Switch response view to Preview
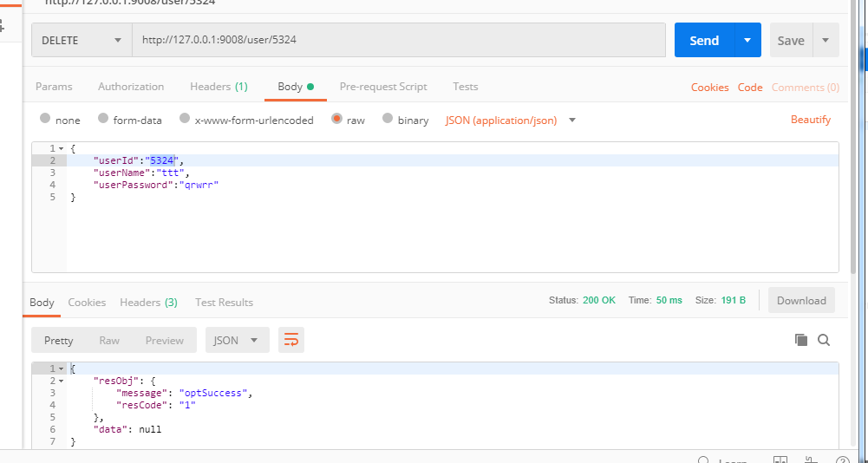This screenshot has height=463, width=868. [165, 340]
